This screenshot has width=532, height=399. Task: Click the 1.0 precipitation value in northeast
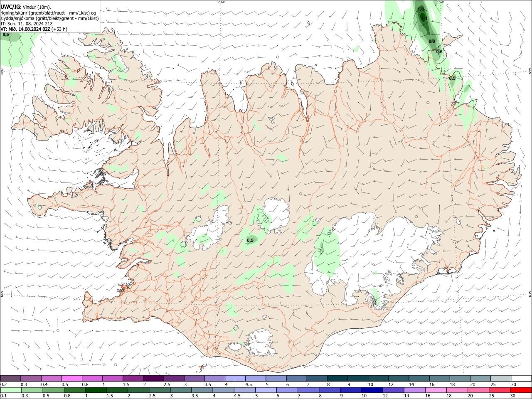pyautogui.click(x=421, y=9)
